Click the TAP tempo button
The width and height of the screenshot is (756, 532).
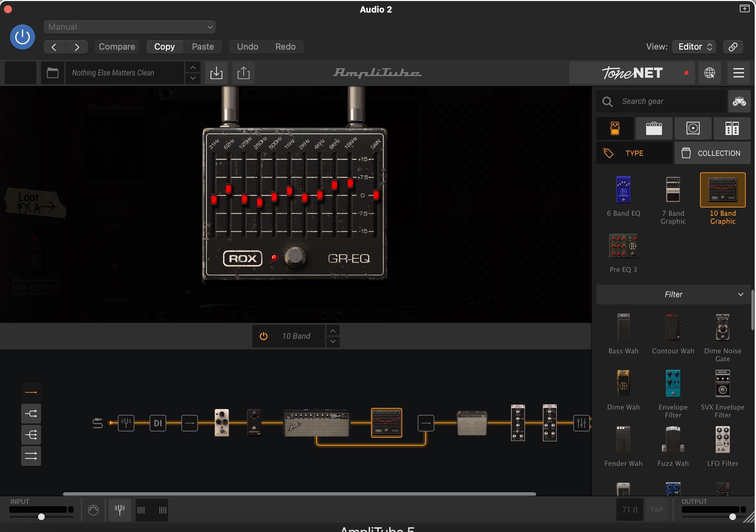coord(656,510)
